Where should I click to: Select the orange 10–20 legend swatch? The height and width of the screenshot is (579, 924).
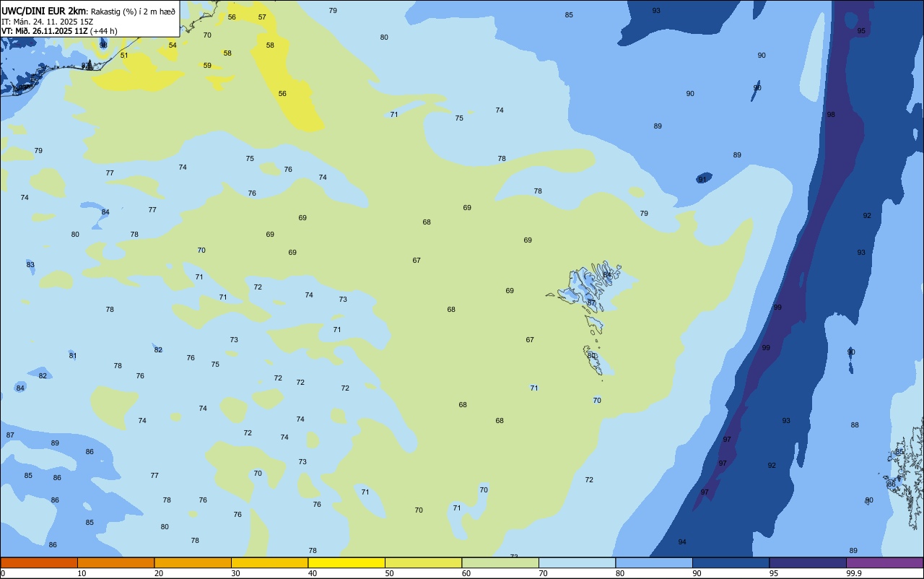click(x=115, y=562)
